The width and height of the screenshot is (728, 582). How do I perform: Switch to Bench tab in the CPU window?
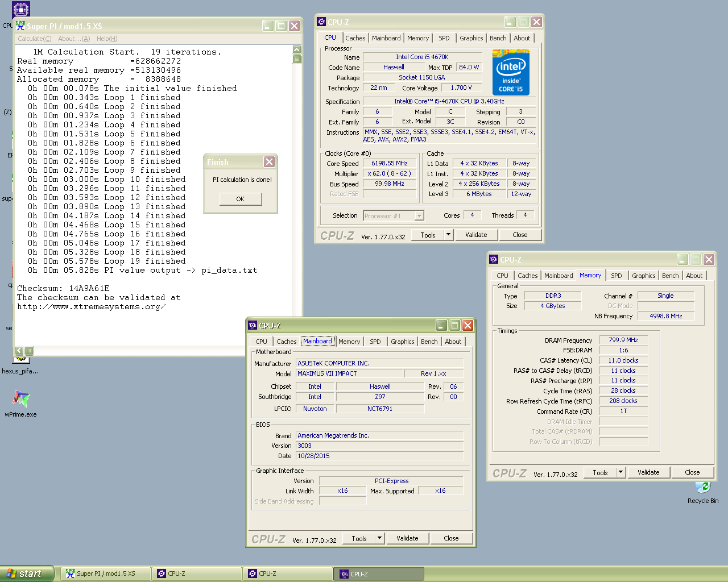pyautogui.click(x=498, y=38)
